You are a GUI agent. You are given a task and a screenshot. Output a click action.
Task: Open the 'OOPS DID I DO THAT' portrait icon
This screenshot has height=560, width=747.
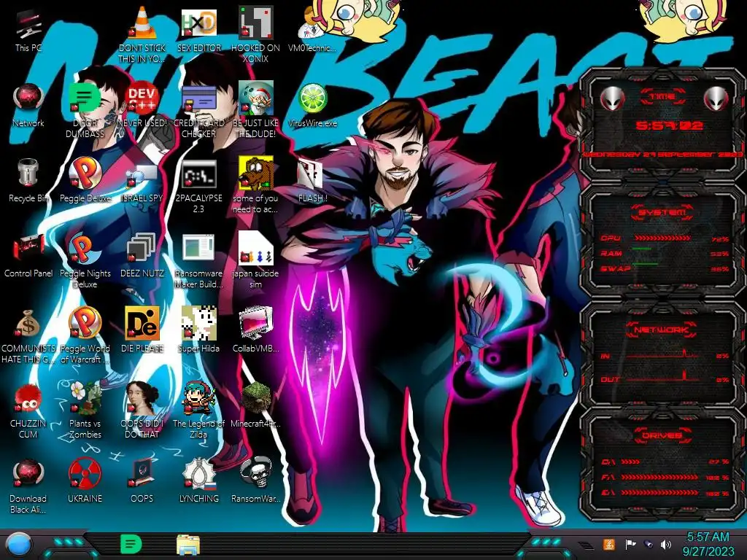[x=142, y=410]
